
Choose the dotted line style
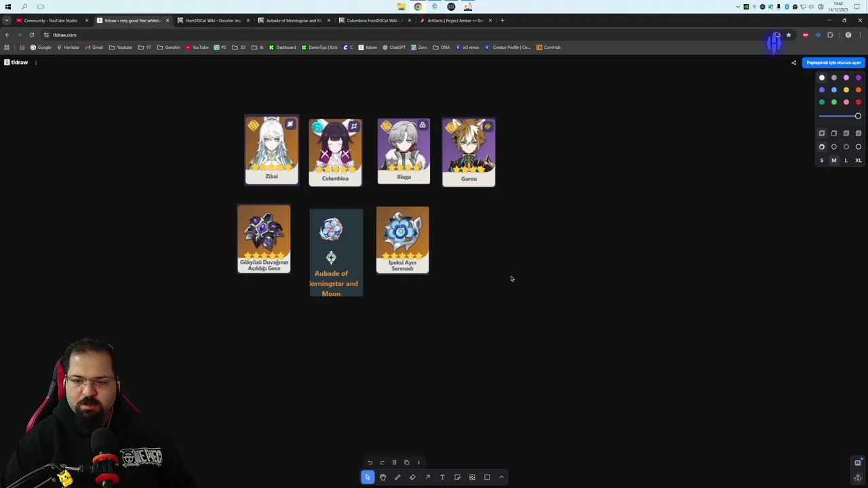pos(846,147)
